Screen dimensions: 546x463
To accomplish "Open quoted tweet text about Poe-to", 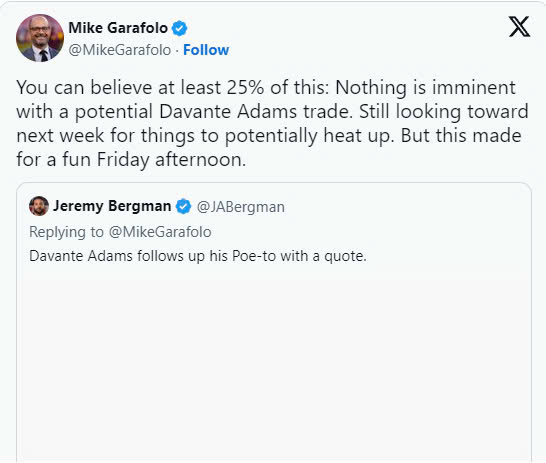I will pos(198,256).
